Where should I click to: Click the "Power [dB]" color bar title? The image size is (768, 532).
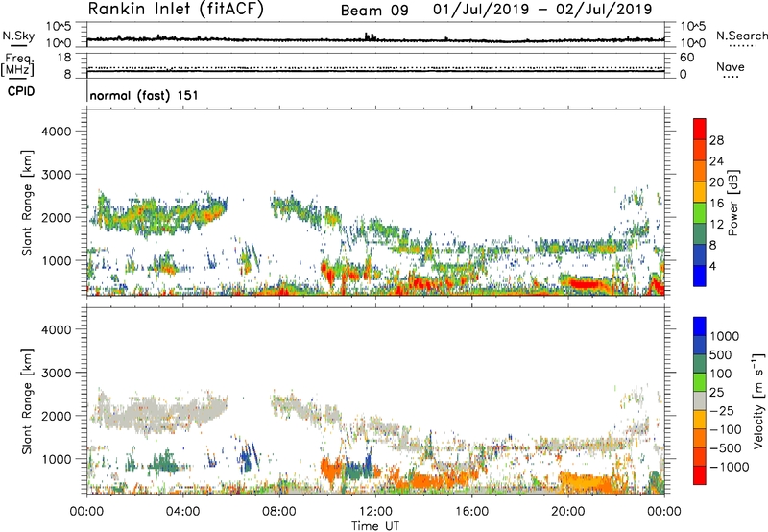[x=732, y=203]
